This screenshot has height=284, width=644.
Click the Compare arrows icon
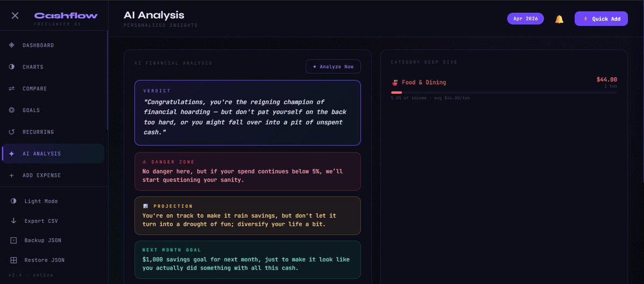click(x=12, y=88)
